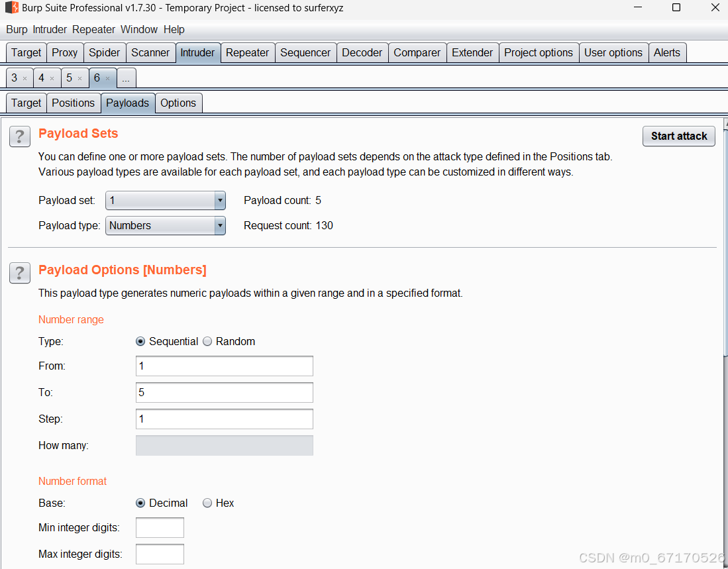Switch to the Sequencer tab
728x569 pixels.
[x=305, y=52]
